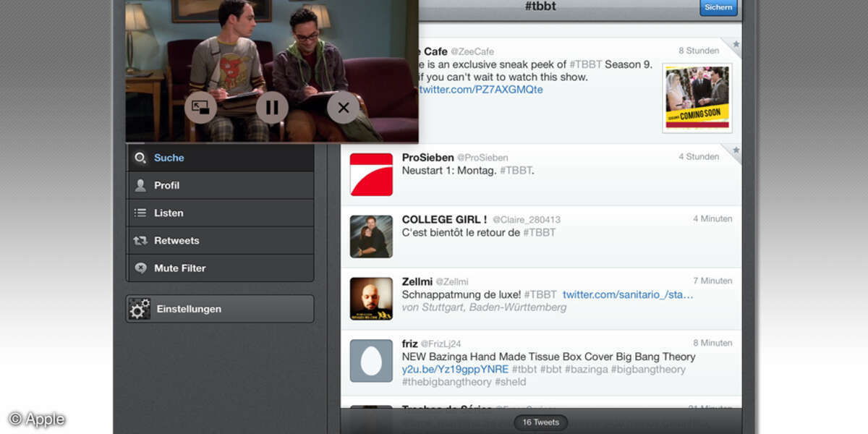Click the #thebigbangtheory hashtag
Image resolution: width=868 pixels, height=434 pixels.
446,382
